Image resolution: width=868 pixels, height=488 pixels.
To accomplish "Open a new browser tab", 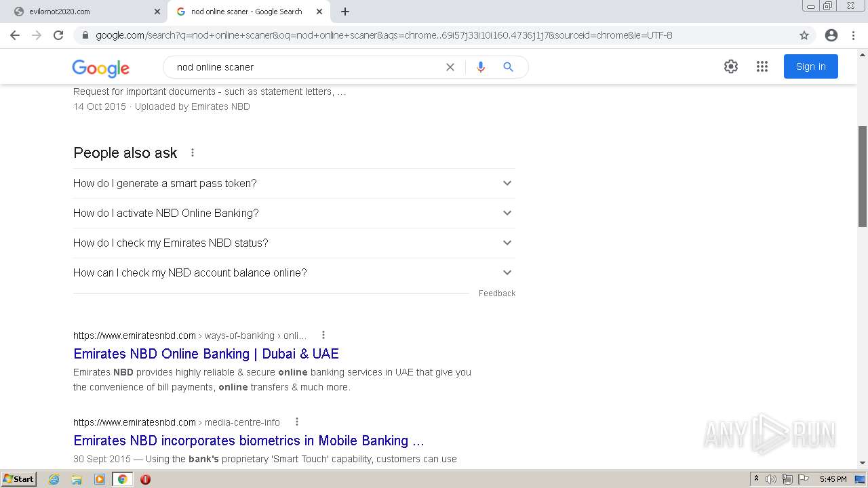I will point(345,12).
